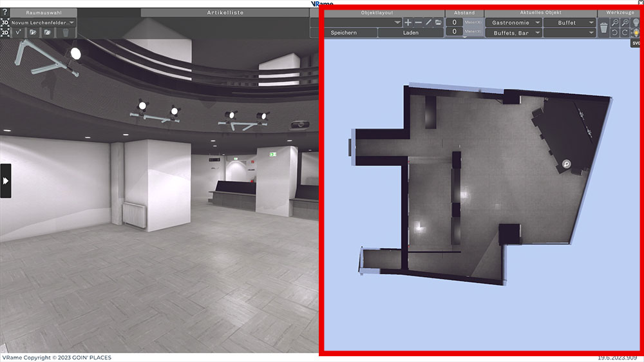644x362 pixels.
Task: Expand the left side panel arrow
Action: [x=5, y=181]
